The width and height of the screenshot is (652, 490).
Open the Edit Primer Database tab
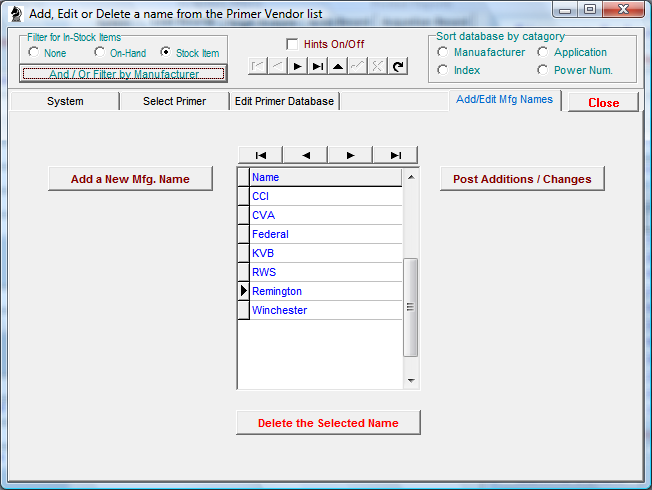pyautogui.click(x=284, y=101)
